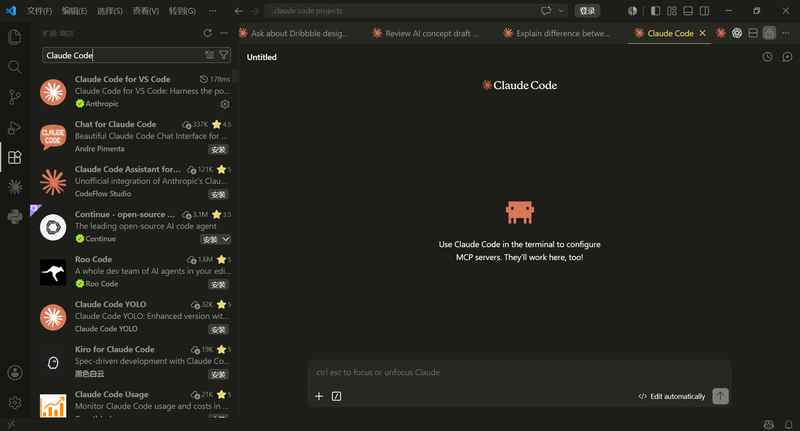Toggle the Edit automatically mode
The image size is (800, 431).
671,396
